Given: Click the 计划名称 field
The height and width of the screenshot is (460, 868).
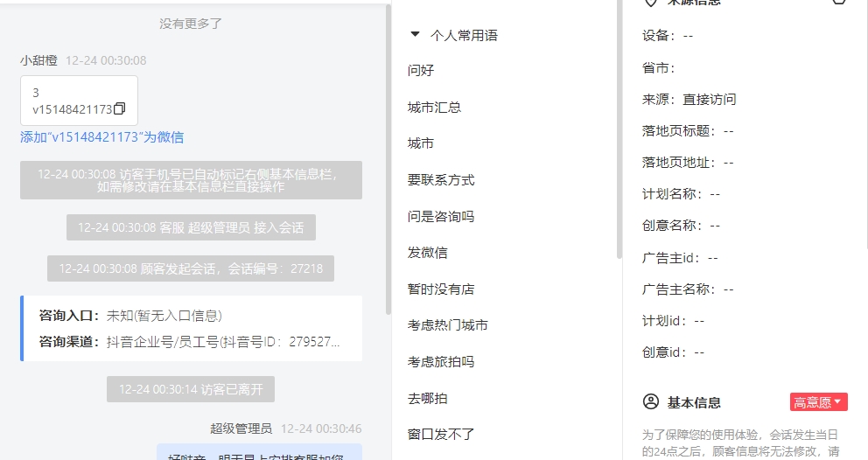Looking at the screenshot, I should click(x=681, y=194).
